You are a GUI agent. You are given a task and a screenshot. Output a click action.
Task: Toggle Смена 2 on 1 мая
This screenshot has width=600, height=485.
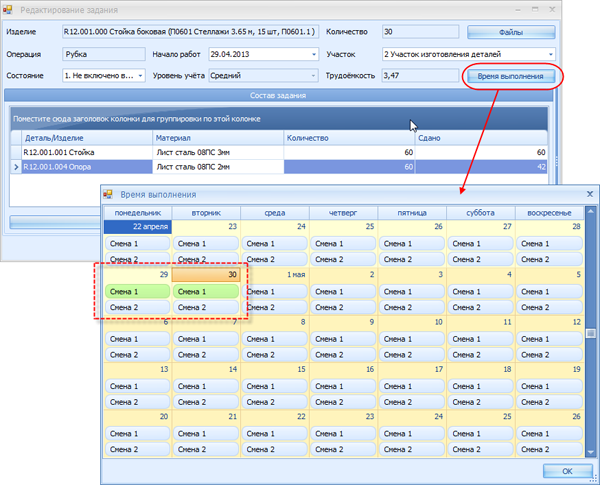[274, 307]
